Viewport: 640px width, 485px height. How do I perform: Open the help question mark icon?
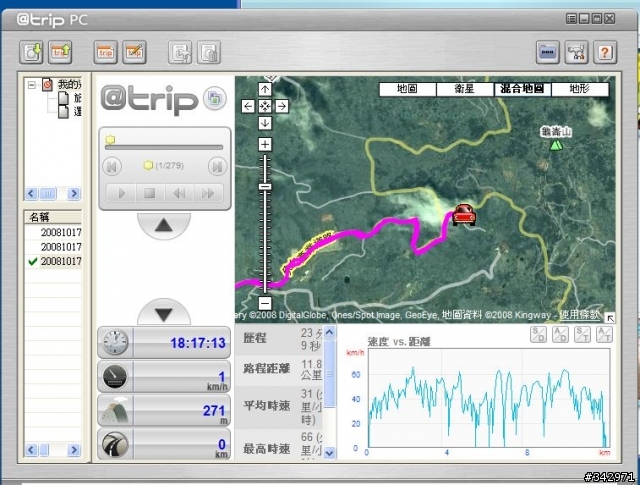(605, 52)
